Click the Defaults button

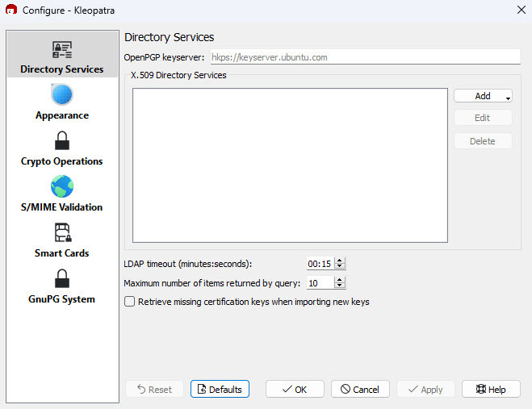coord(220,389)
